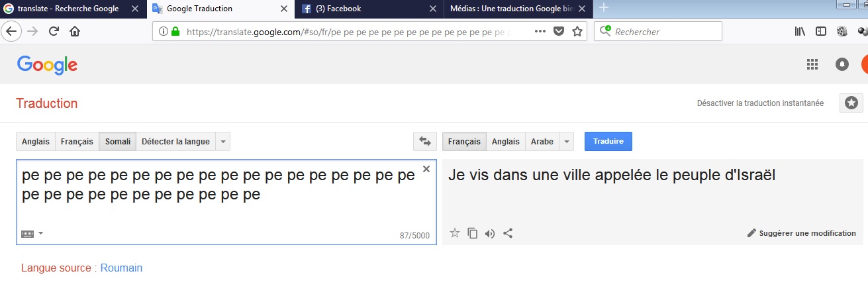Close the Médias tab

pos(583,9)
